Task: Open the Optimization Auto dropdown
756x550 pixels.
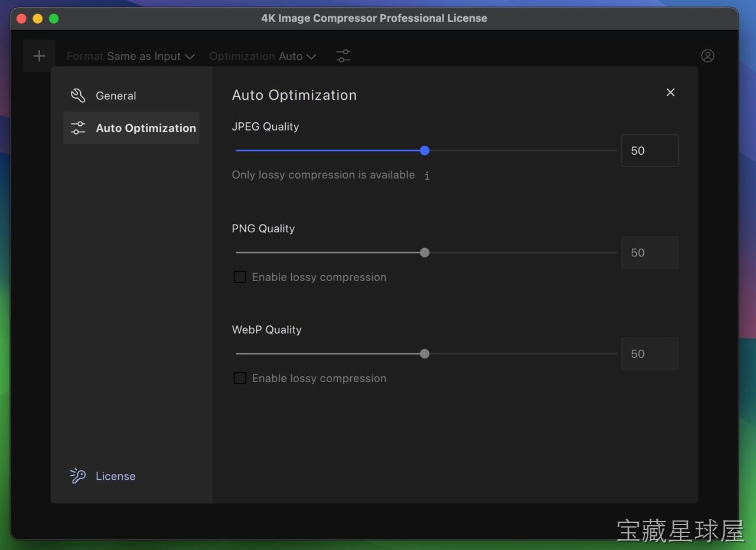Action: tap(263, 56)
